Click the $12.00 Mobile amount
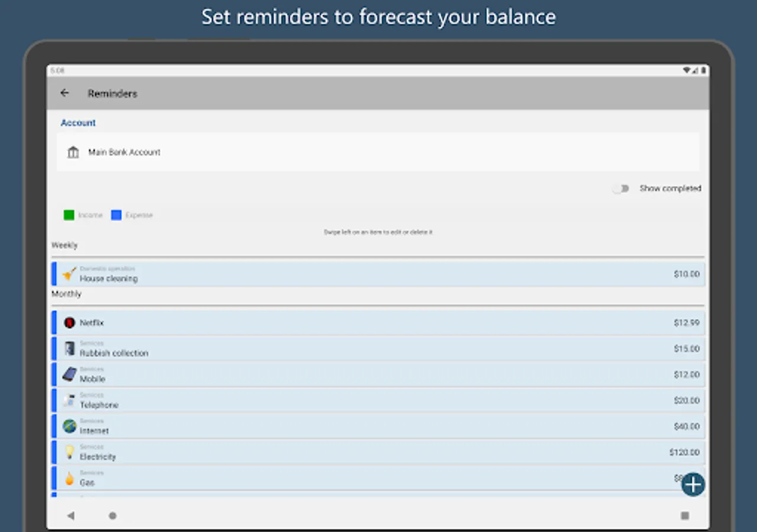 [x=687, y=375]
